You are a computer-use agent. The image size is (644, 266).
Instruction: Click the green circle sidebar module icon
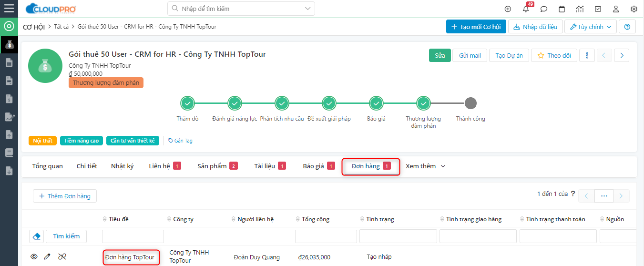coord(9,26)
